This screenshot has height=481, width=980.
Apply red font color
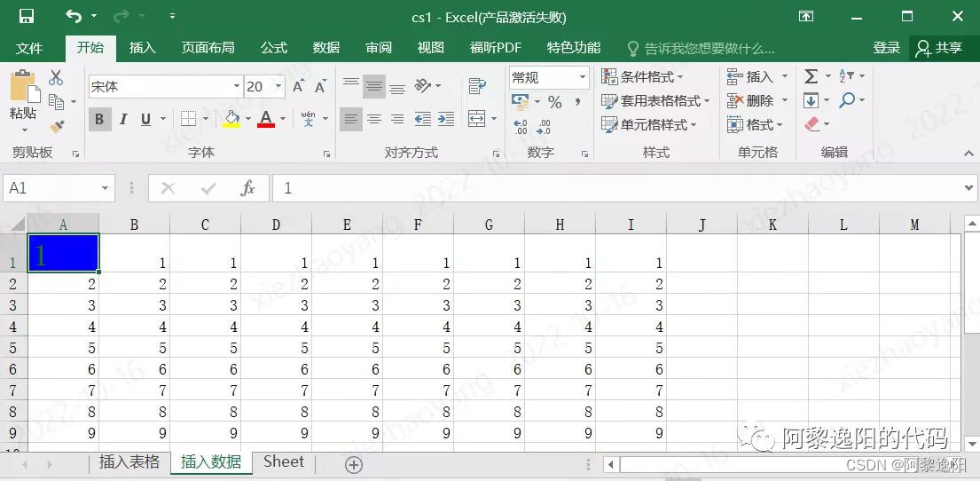[x=266, y=119]
